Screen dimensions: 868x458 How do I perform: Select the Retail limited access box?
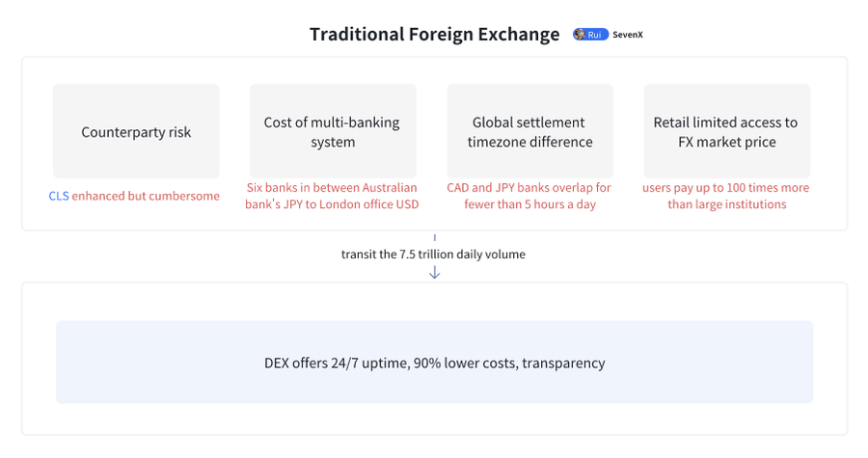pos(726,131)
